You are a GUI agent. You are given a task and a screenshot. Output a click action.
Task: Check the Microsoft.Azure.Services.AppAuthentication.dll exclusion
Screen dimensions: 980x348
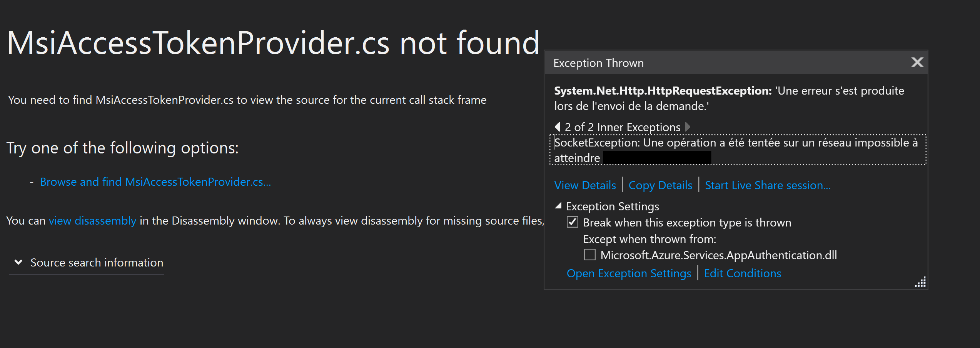click(x=589, y=255)
